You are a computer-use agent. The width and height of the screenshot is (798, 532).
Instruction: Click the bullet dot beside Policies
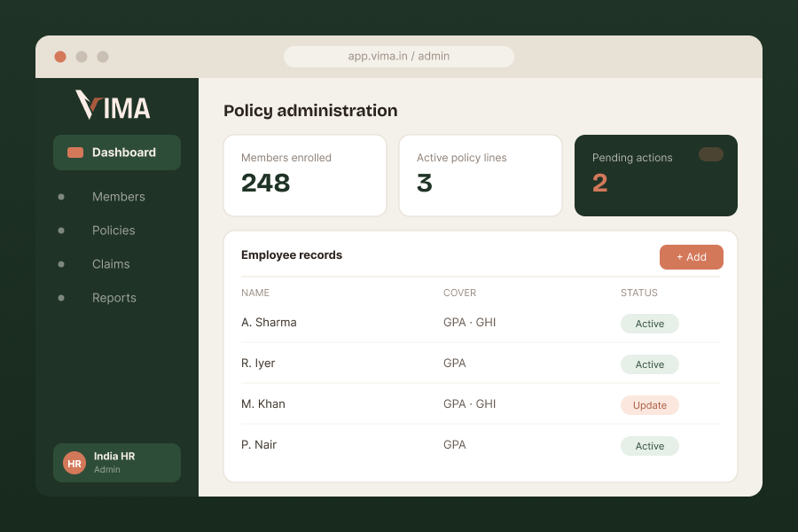tap(61, 231)
